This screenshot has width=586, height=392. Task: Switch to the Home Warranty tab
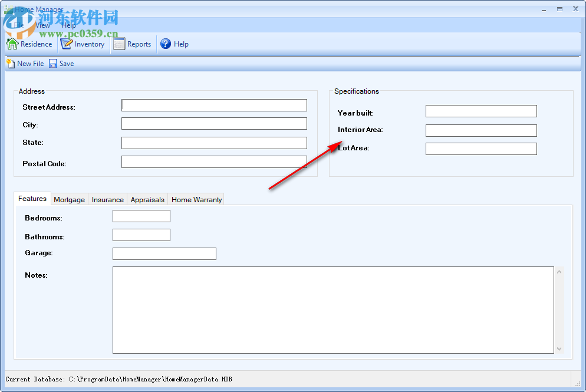tap(196, 199)
